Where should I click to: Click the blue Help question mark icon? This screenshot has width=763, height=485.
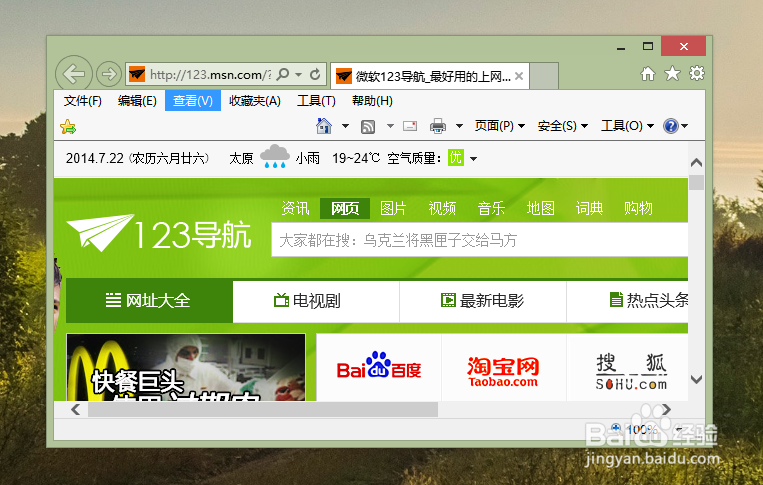point(671,126)
